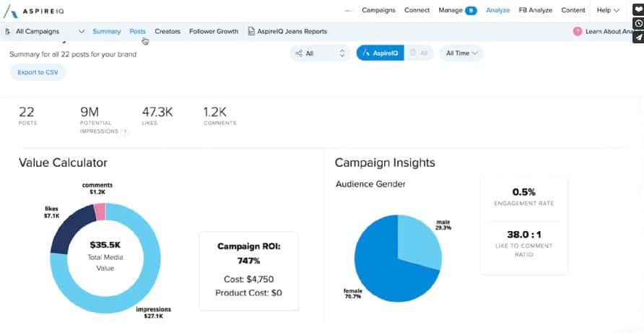Switch to the Summary tab

pyautogui.click(x=107, y=31)
